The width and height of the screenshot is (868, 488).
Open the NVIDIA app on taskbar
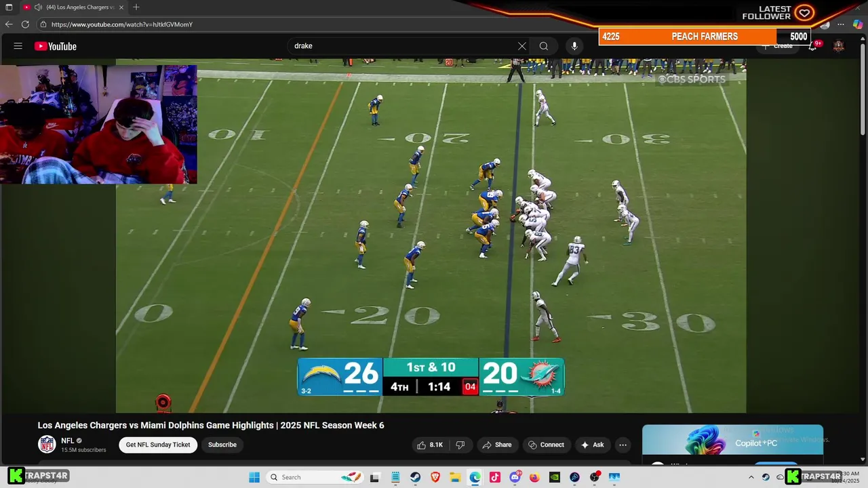click(555, 477)
